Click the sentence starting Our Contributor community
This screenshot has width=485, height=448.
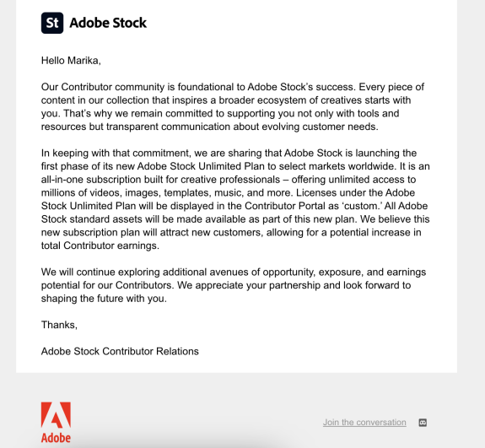tap(198, 87)
